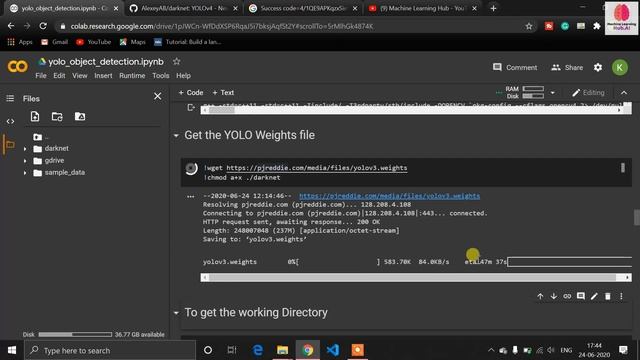Click the Comment button
This screenshot has width=640, height=360.
[x=515, y=67]
